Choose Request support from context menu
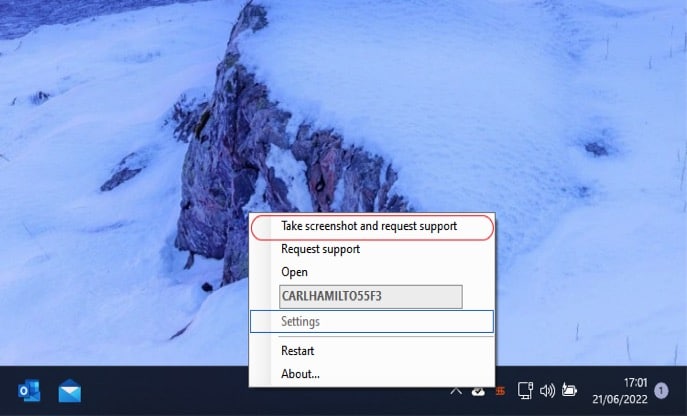Image resolution: width=687 pixels, height=416 pixels. tap(320, 249)
